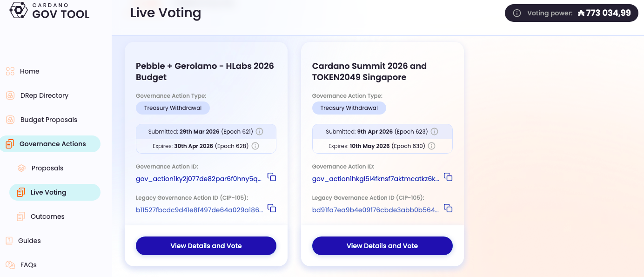The image size is (644, 277).
Task: Click info icon beside Expires 10th May 2026
Action: 431,146
